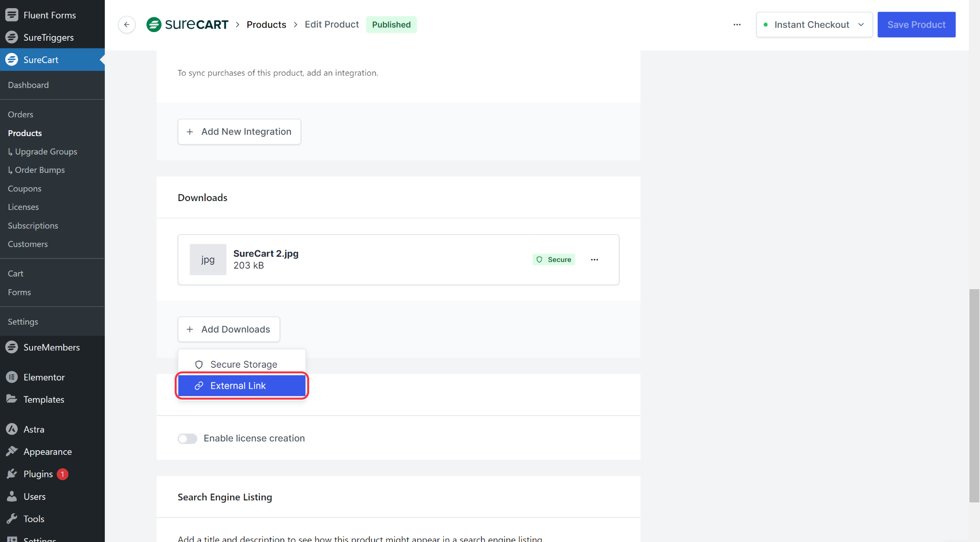Toggle Enable license creation switch
This screenshot has width=980, height=542.
pyautogui.click(x=187, y=439)
